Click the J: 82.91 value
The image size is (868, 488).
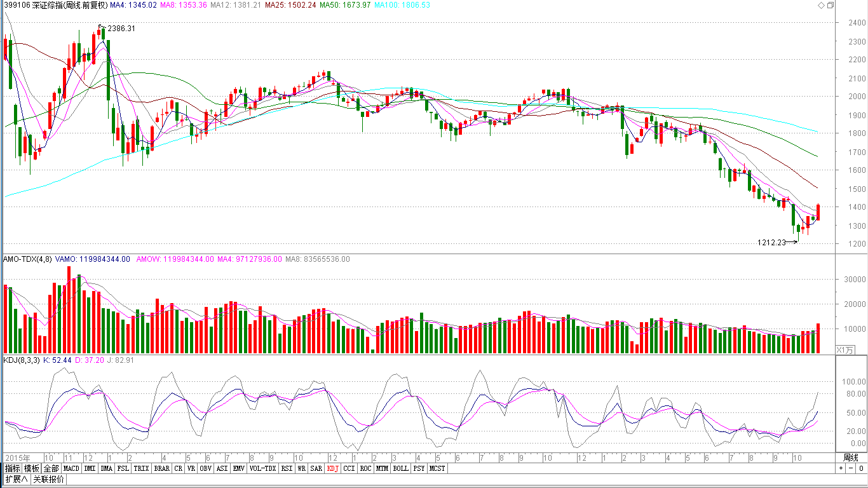120,360
